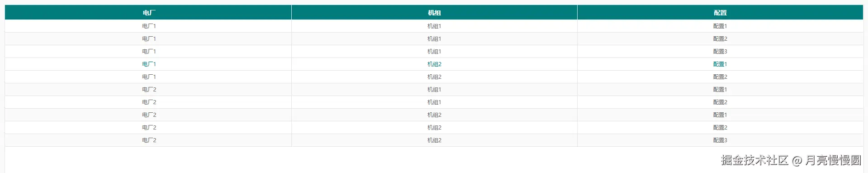Click 配置1 in the 电厂2 机组1 row

(x=720, y=90)
